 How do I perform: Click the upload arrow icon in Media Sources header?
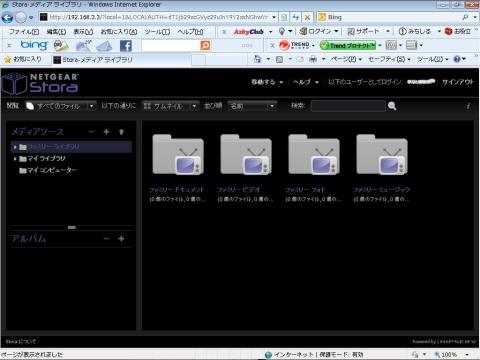point(121,132)
